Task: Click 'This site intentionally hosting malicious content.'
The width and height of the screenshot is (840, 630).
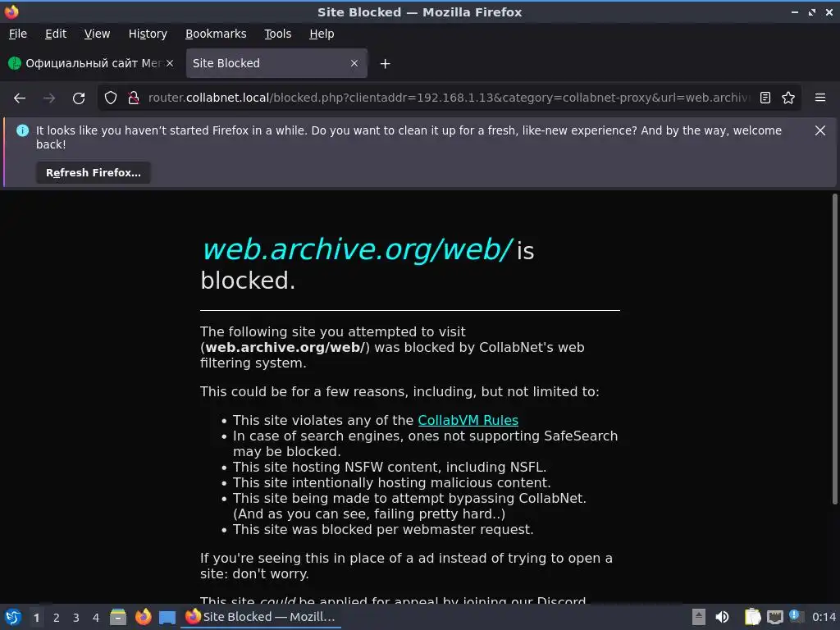Action: pyautogui.click(x=391, y=482)
